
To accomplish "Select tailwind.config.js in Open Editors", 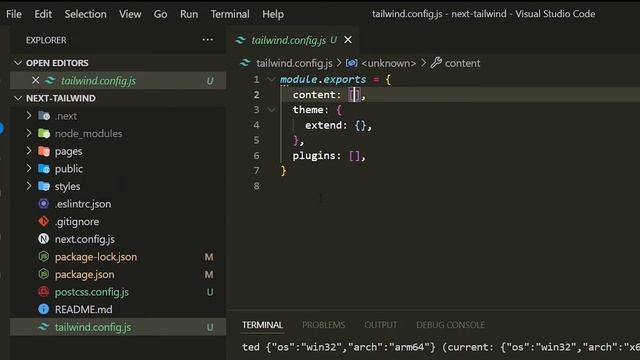I will click(118, 80).
